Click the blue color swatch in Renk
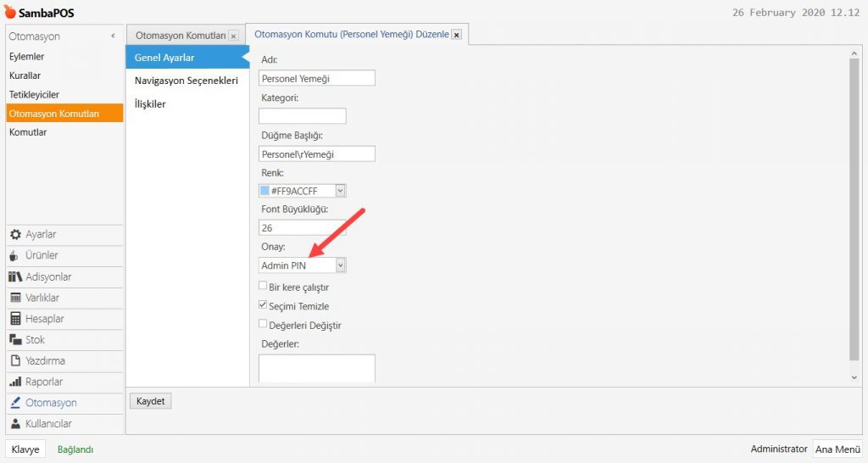The width and height of the screenshot is (868, 463). (265, 191)
